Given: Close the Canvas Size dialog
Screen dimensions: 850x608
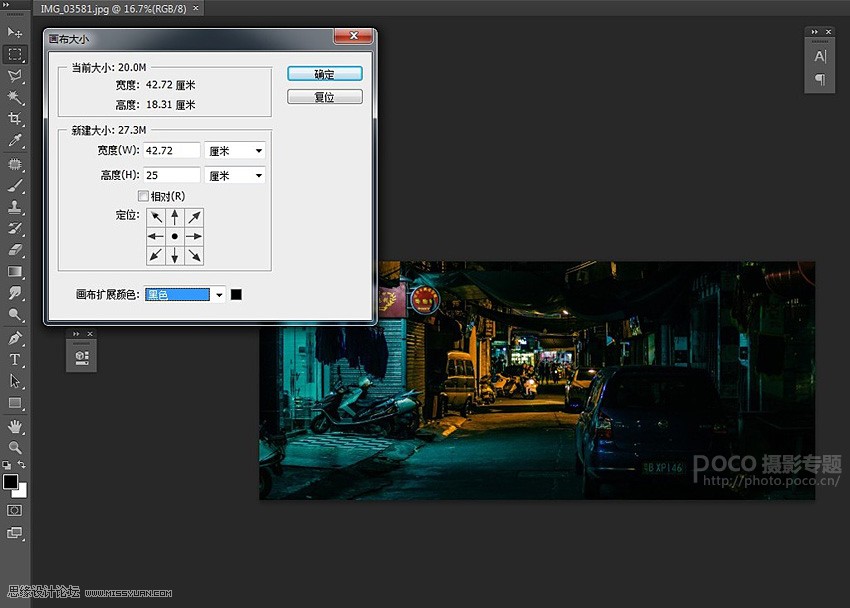Looking at the screenshot, I should pyautogui.click(x=353, y=36).
